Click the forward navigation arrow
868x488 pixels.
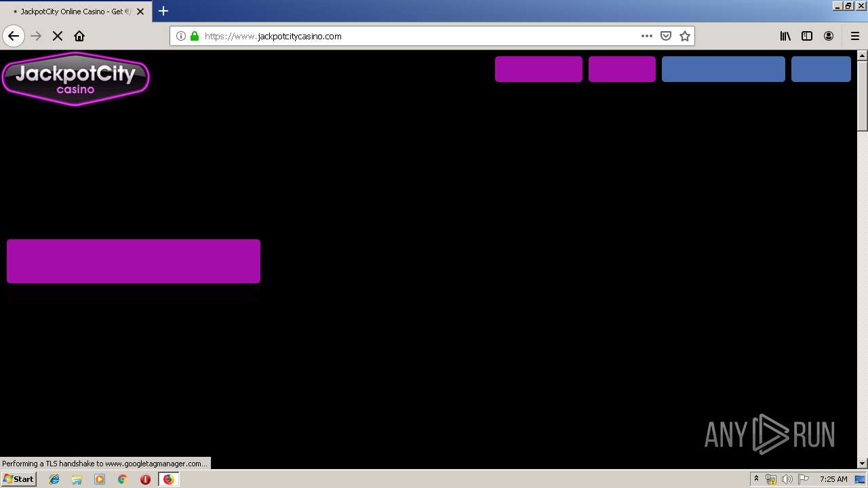coord(37,36)
